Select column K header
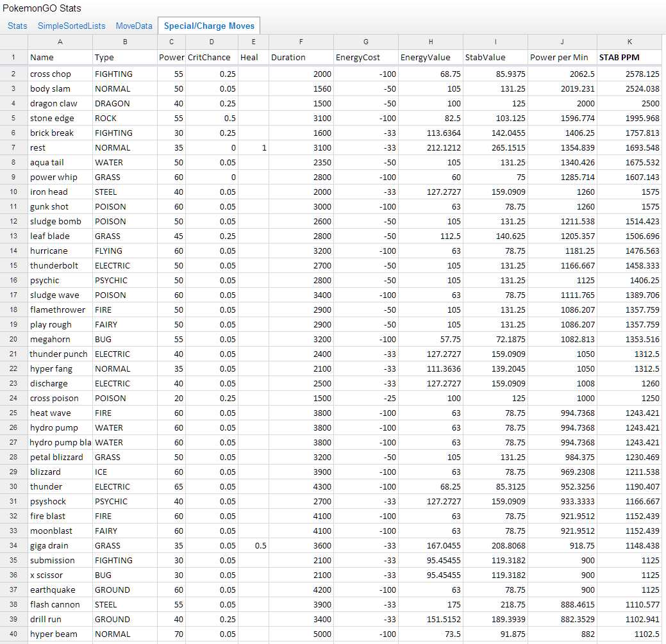 pos(629,42)
